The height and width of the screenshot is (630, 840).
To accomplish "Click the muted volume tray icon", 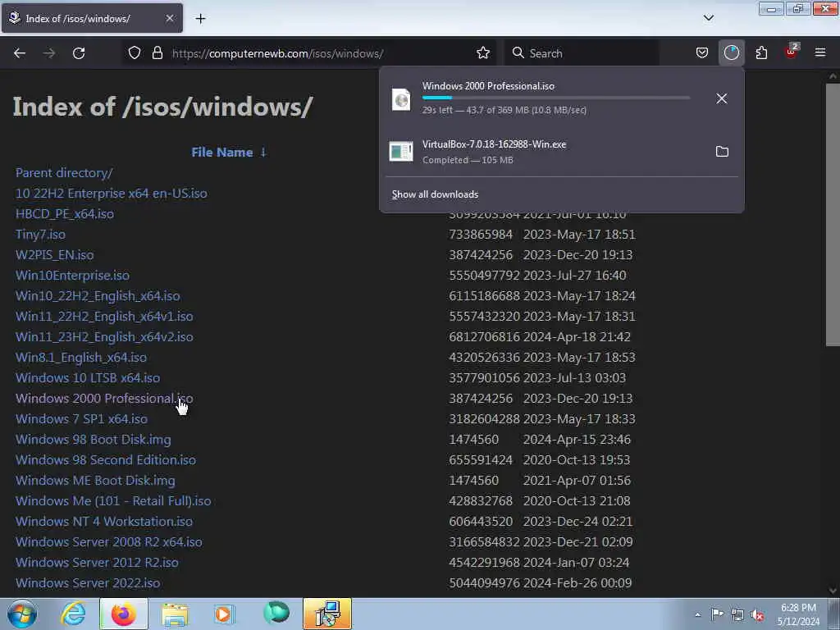I will [x=757, y=614].
